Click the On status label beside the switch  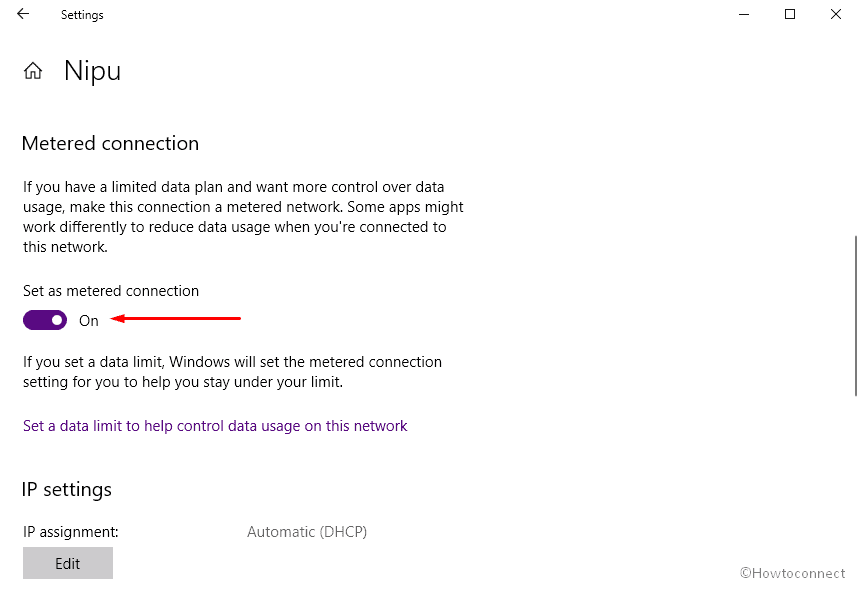(89, 321)
